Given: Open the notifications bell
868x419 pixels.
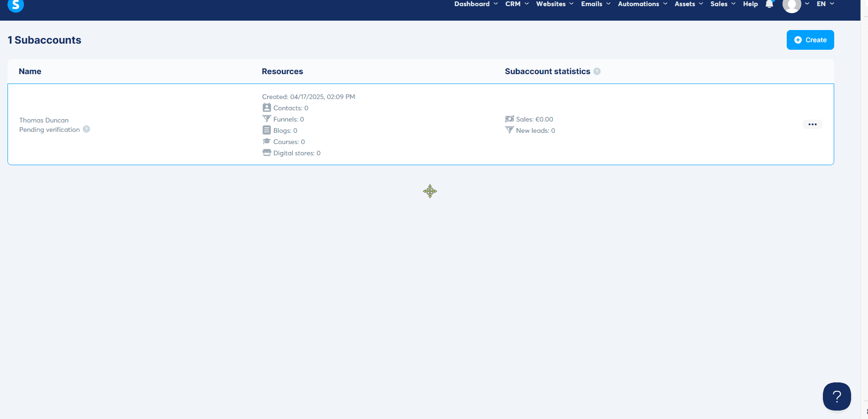Looking at the screenshot, I should point(769,4).
